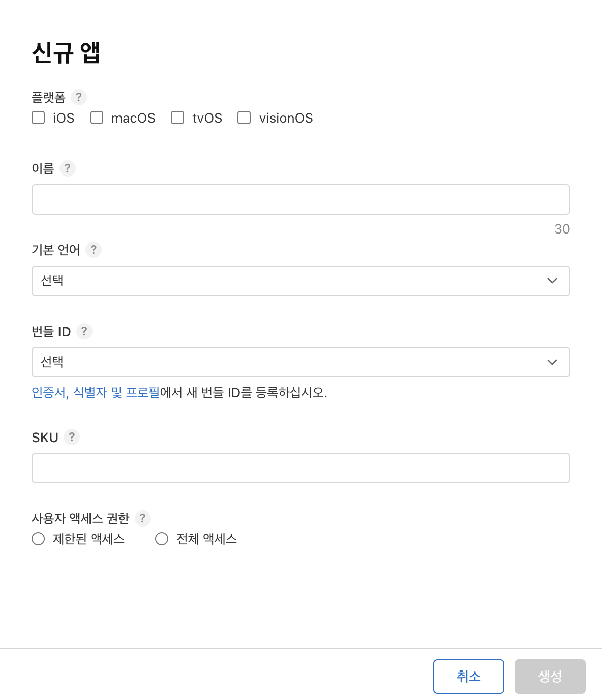Open the 인증서, 식별자 및 프로필 link

96,393
